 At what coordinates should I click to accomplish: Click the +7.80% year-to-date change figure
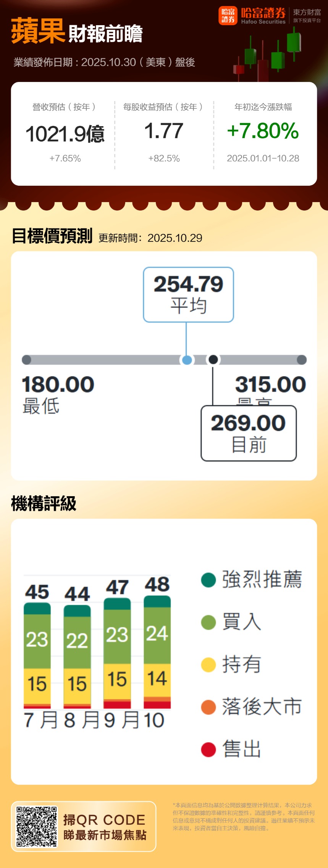[x=263, y=131]
